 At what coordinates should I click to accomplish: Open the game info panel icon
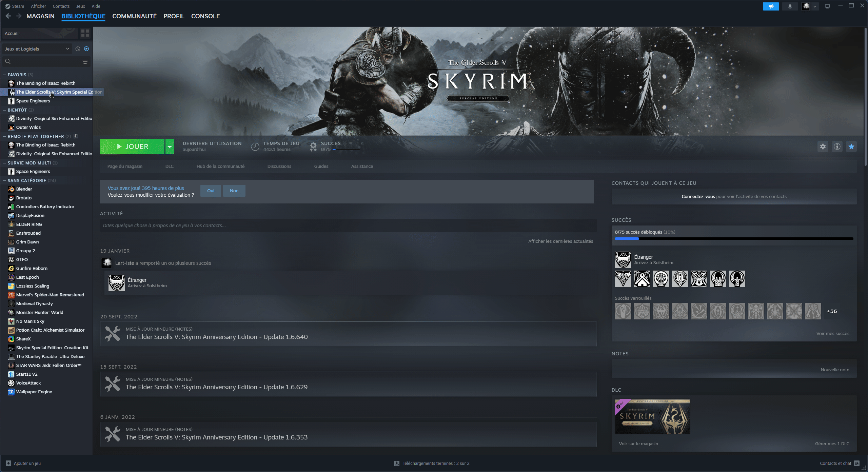pyautogui.click(x=837, y=146)
